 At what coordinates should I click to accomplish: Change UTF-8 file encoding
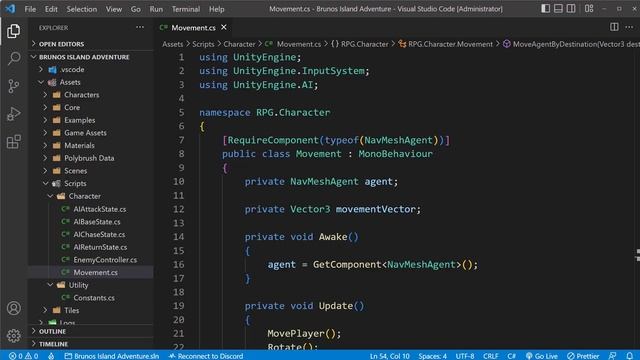[465, 356]
